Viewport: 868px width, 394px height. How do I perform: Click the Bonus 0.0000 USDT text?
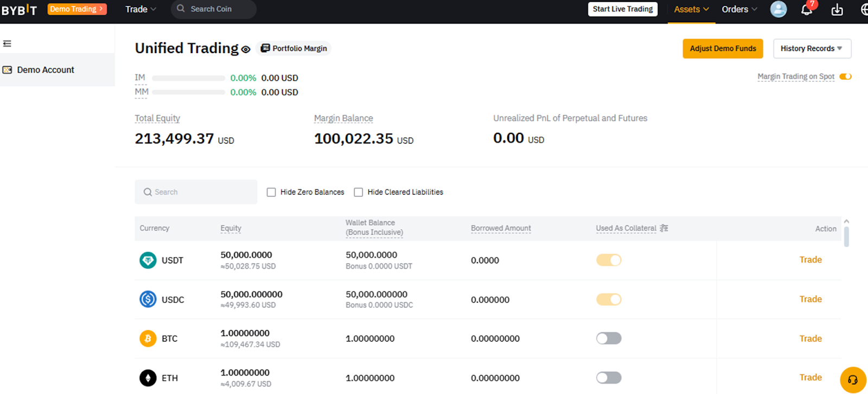379,266
